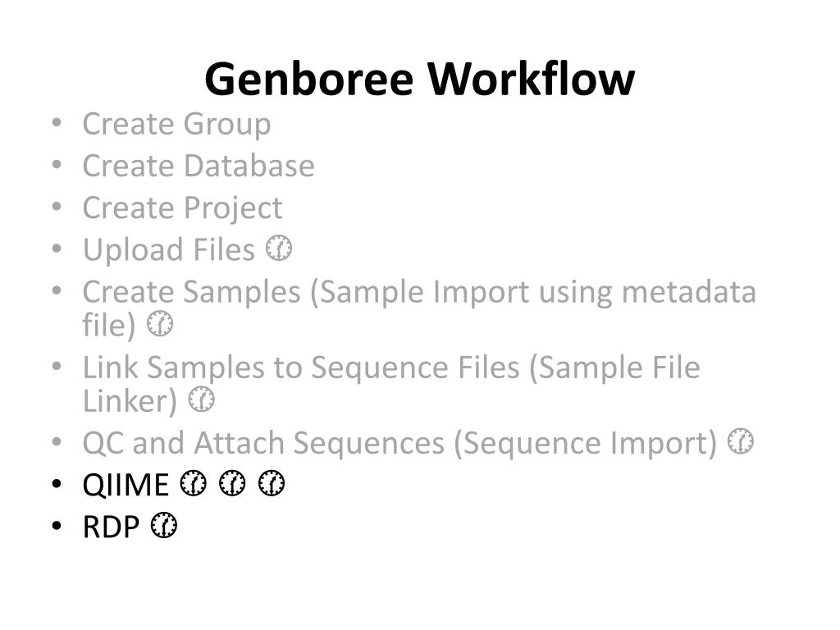Screen dimensions: 840x630
Task: Click the clock icon after Upload Files
Action: [x=279, y=248]
